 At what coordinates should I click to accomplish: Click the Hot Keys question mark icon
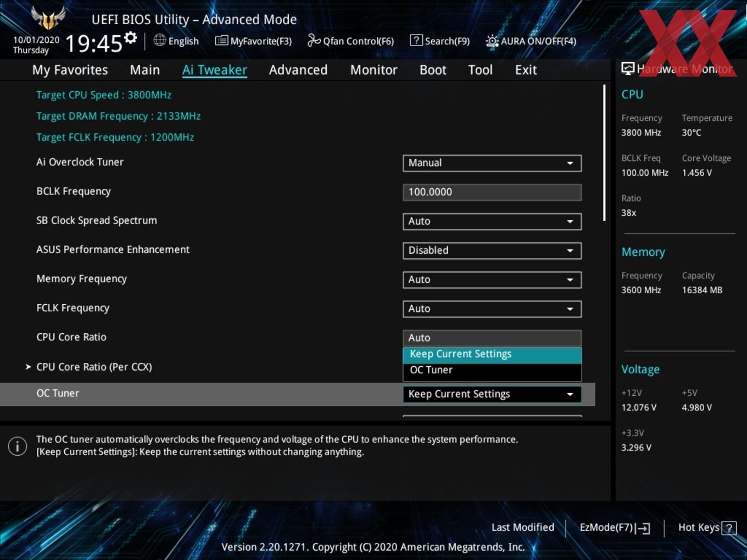tap(729, 528)
